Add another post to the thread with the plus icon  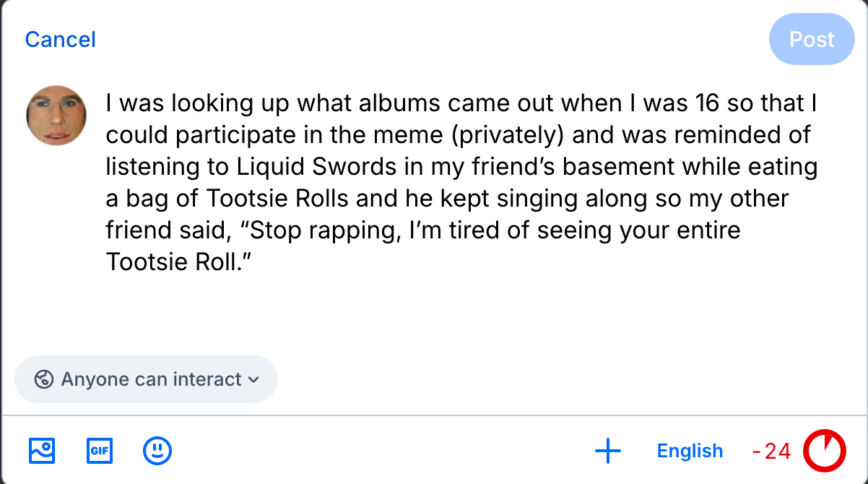click(608, 451)
